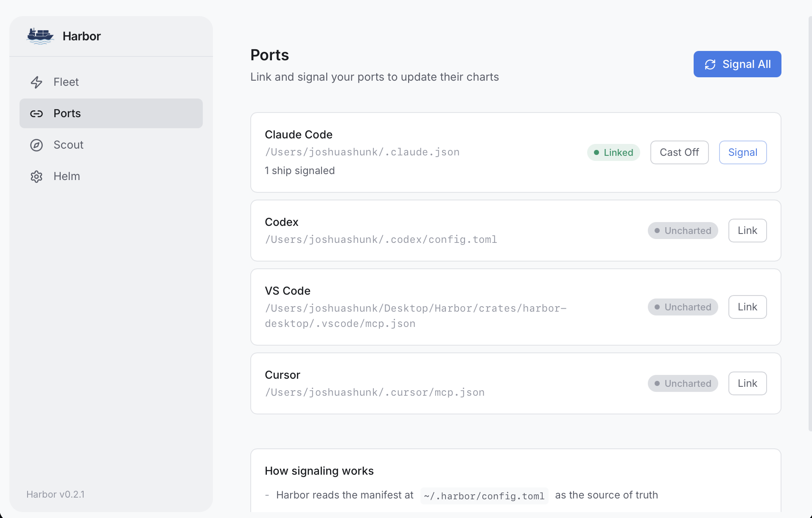The height and width of the screenshot is (518, 812).
Task: Link the Codex port
Action: click(x=747, y=230)
